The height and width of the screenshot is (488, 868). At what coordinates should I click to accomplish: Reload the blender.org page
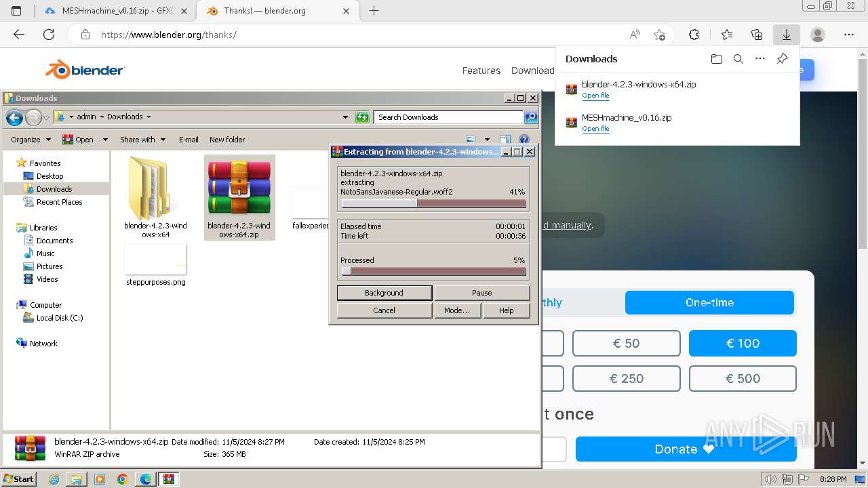[x=49, y=35]
